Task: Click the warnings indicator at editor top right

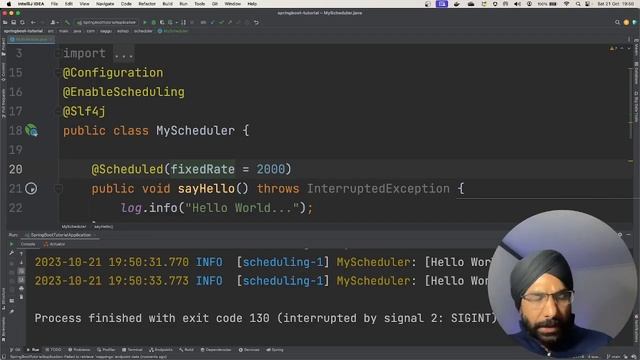Action: coord(613,49)
